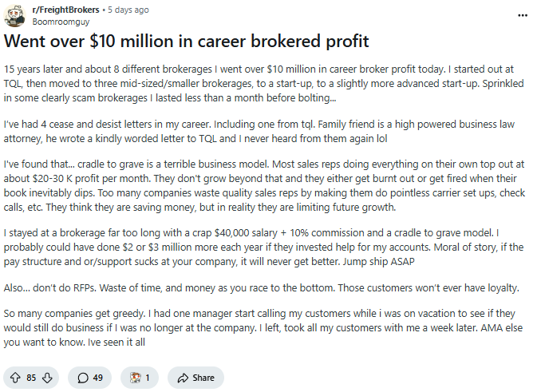Open the r/FreightBrokers subreddit link
Viewport: 537px width, 392px height.
click(66, 10)
